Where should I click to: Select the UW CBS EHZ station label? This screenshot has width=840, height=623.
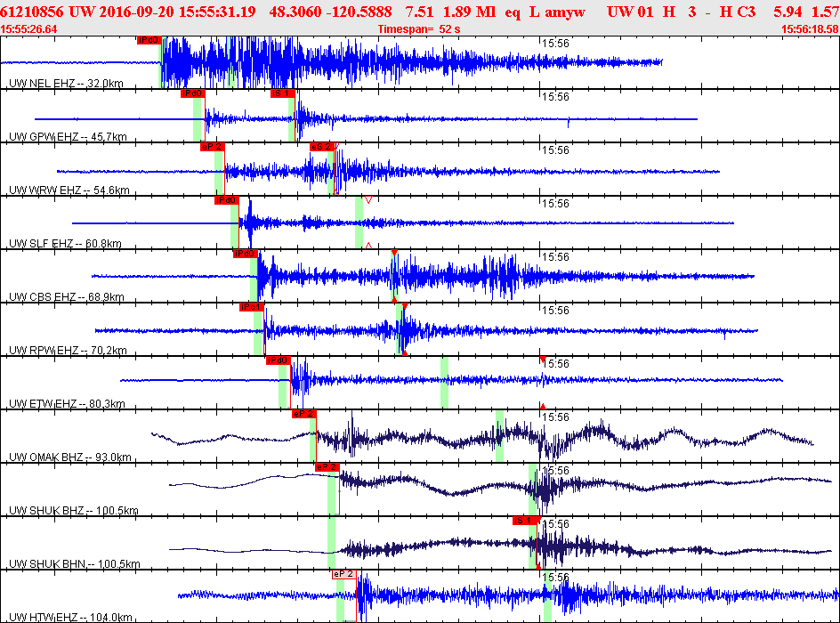[x=66, y=296]
